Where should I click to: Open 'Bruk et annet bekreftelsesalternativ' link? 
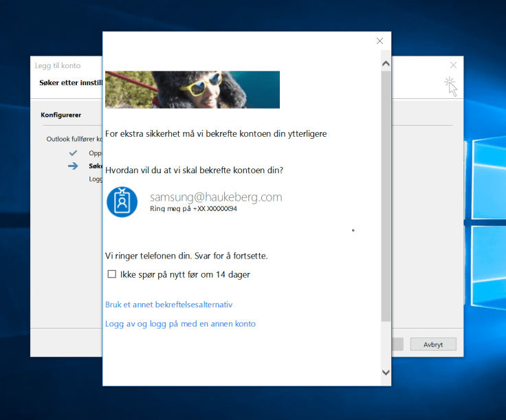(168, 305)
